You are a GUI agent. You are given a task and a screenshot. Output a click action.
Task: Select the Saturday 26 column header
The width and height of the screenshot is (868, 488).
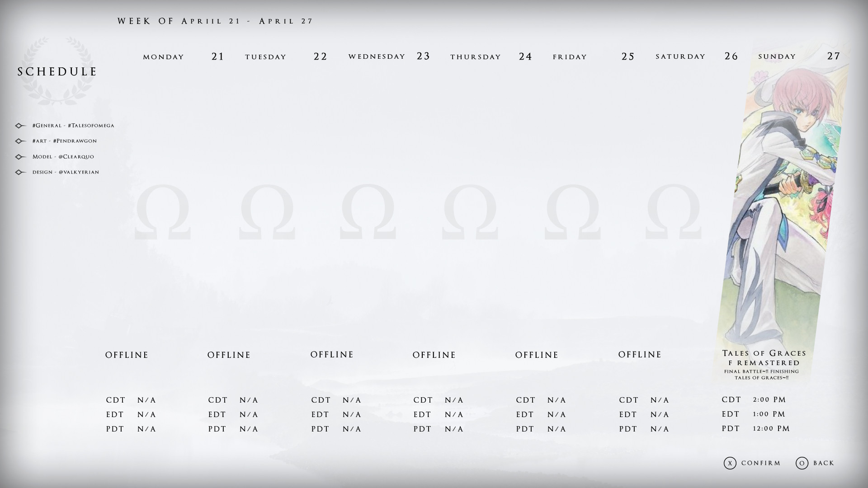(x=697, y=56)
